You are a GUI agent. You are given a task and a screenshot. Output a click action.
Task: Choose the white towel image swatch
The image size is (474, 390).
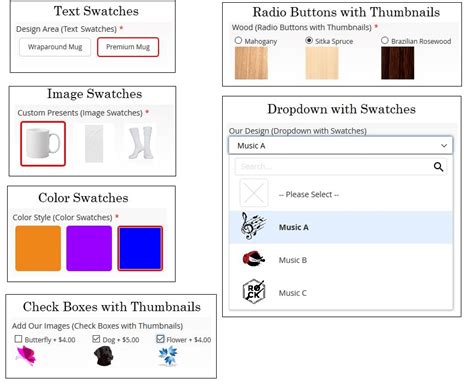(x=94, y=144)
